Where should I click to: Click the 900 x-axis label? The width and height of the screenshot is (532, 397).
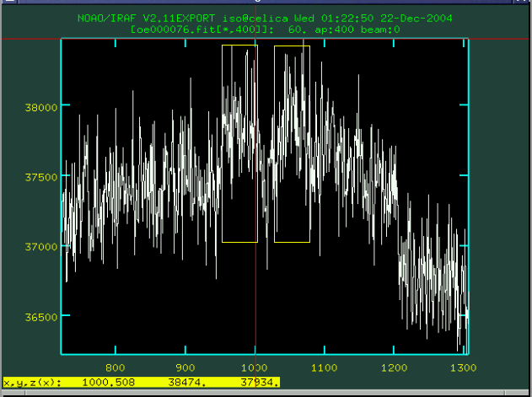click(185, 367)
